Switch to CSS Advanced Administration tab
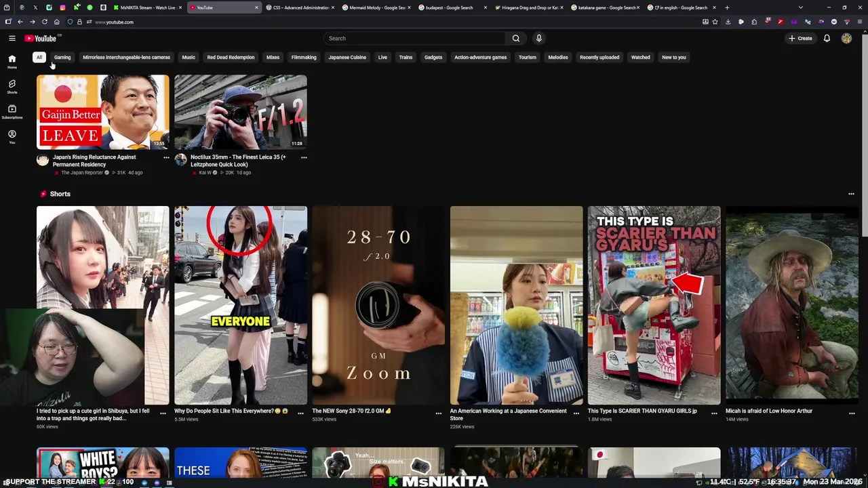Screen dimensions: 868x488 tap(300, 7)
